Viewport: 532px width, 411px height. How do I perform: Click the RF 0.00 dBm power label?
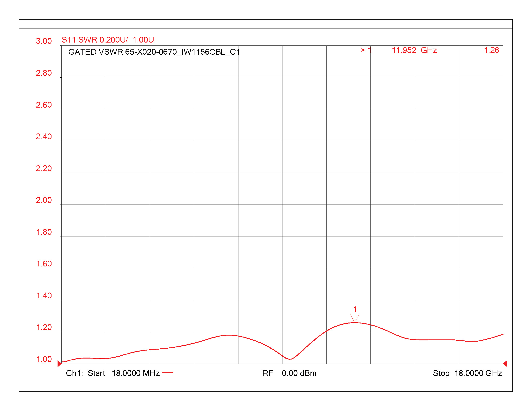coord(289,373)
